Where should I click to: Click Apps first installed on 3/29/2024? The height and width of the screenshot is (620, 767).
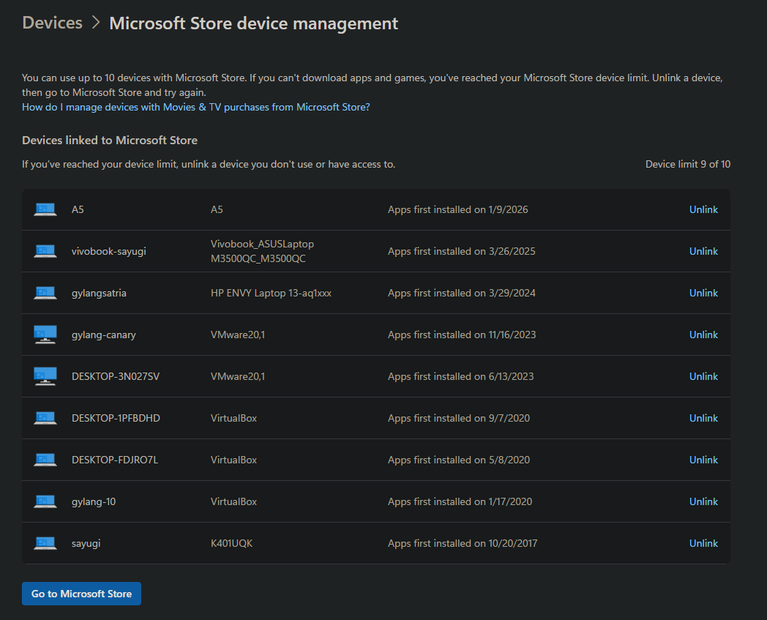pos(461,293)
